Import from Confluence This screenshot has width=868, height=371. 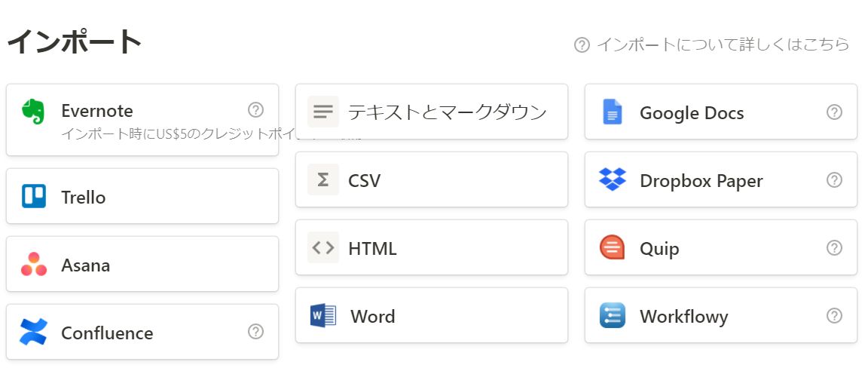(142, 332)
